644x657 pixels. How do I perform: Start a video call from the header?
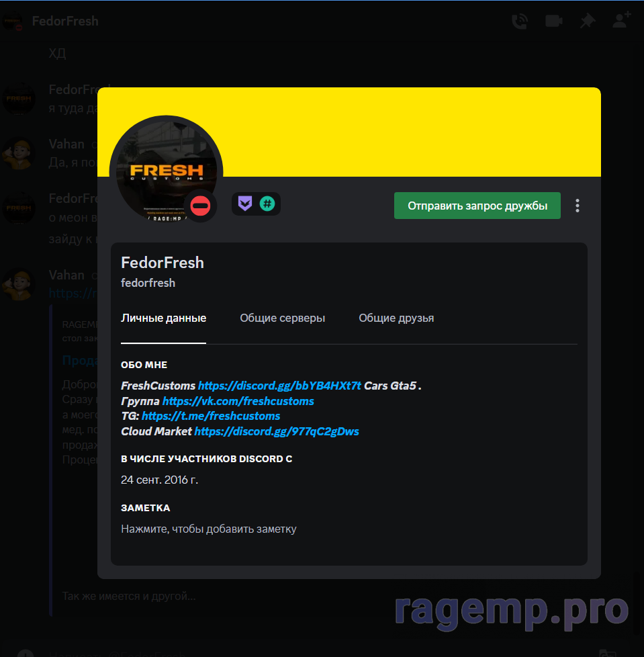553,21
